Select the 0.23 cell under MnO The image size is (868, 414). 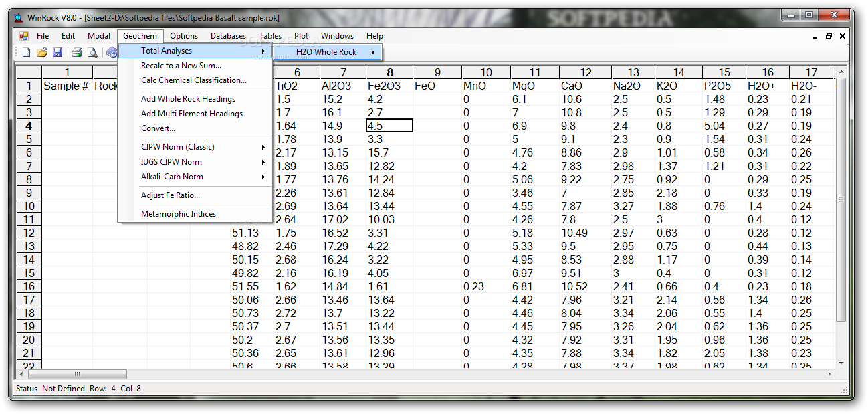[486, 286]
